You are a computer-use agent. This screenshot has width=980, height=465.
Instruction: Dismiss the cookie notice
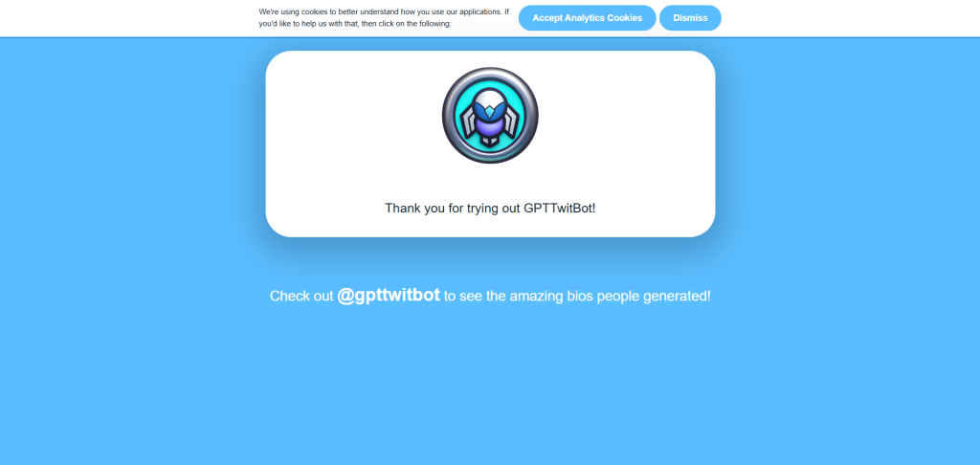[690, 18]
